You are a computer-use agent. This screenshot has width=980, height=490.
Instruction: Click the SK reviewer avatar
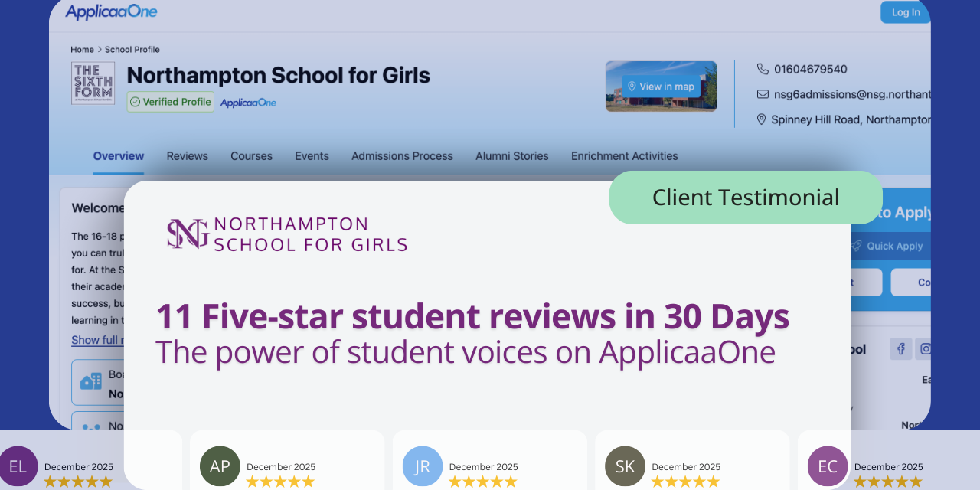[x=625, y=466]
